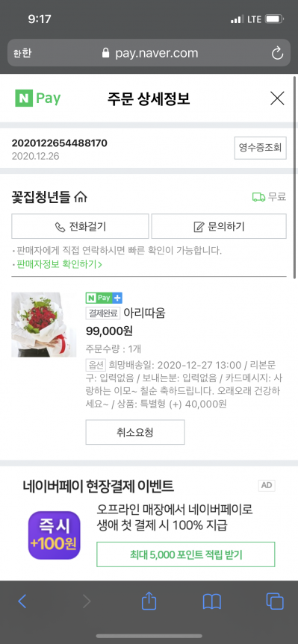Go back with Safari back arrow

click(x=22, y=601)
